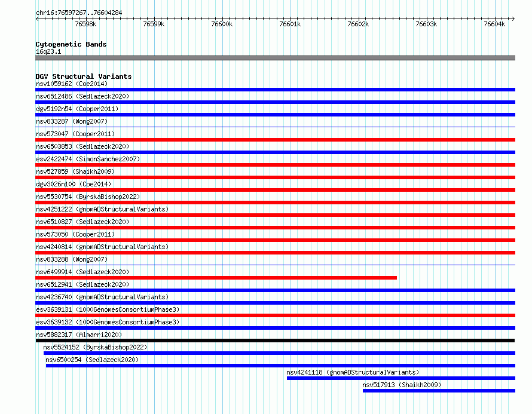Select the blue bar under nsv517913
The height and width of the screenshot is (414, 532).
point(439,391)
